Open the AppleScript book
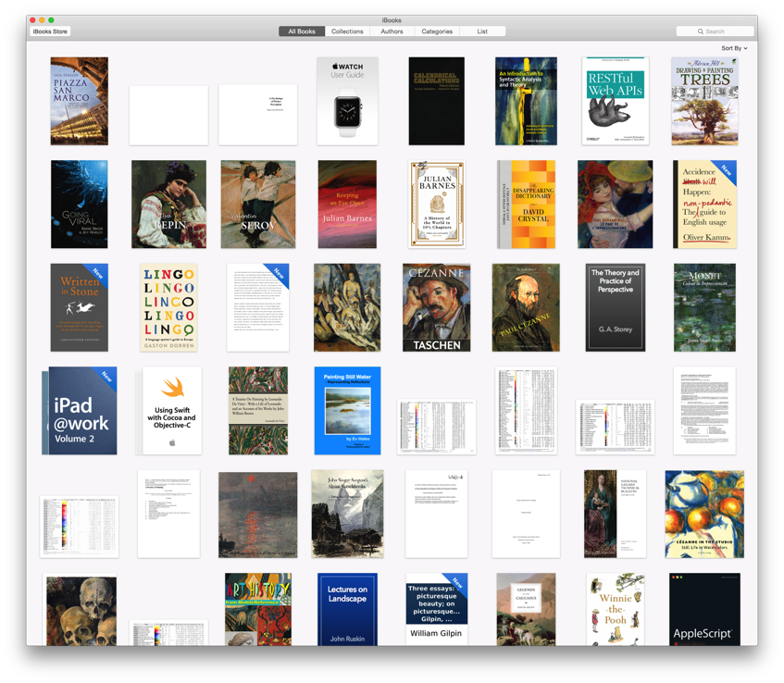784x683 pixels. pyautogui.click(x=704, y=609)
